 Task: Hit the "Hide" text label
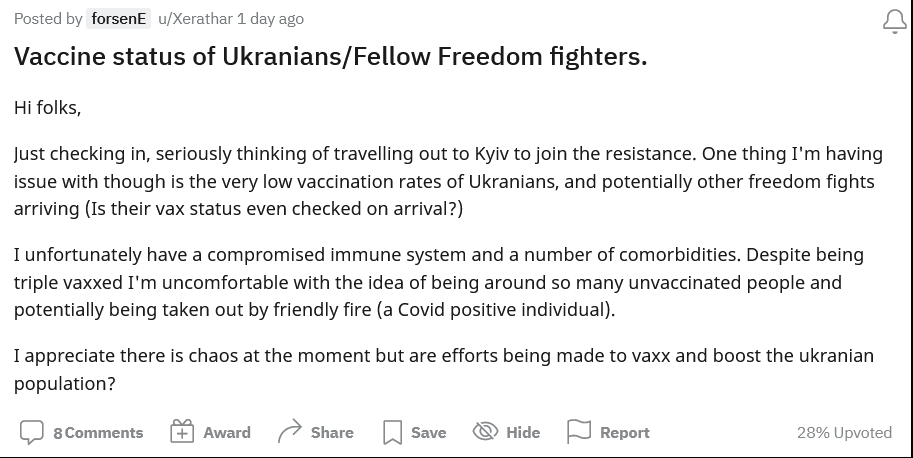point(523,433)
